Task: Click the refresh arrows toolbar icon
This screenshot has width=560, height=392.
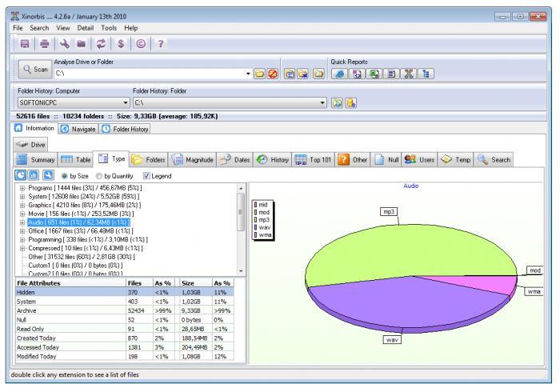Action: [x=101, y=44]
